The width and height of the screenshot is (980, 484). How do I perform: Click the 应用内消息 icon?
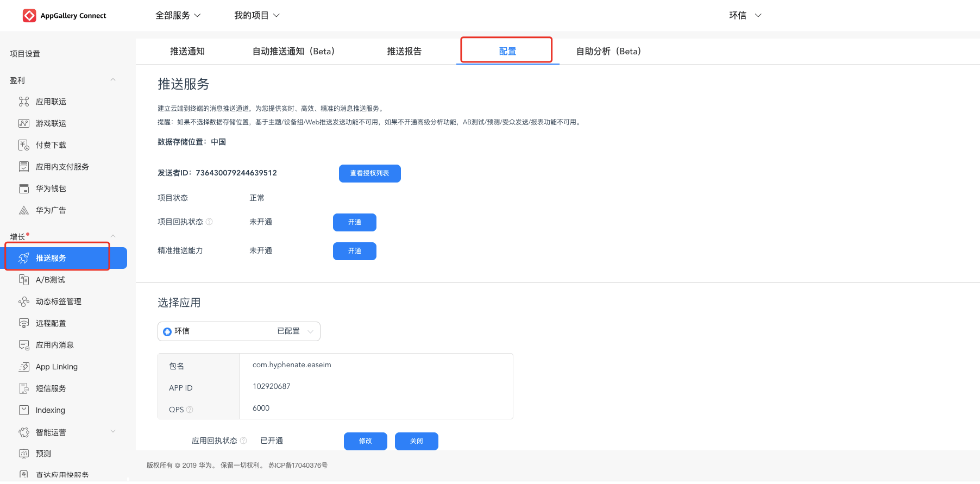[x=24, y=345]
